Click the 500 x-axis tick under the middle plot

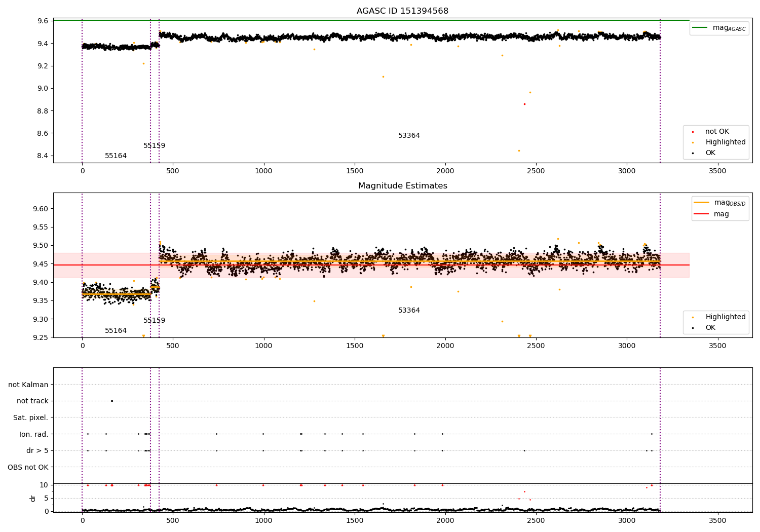click(173, 346)
